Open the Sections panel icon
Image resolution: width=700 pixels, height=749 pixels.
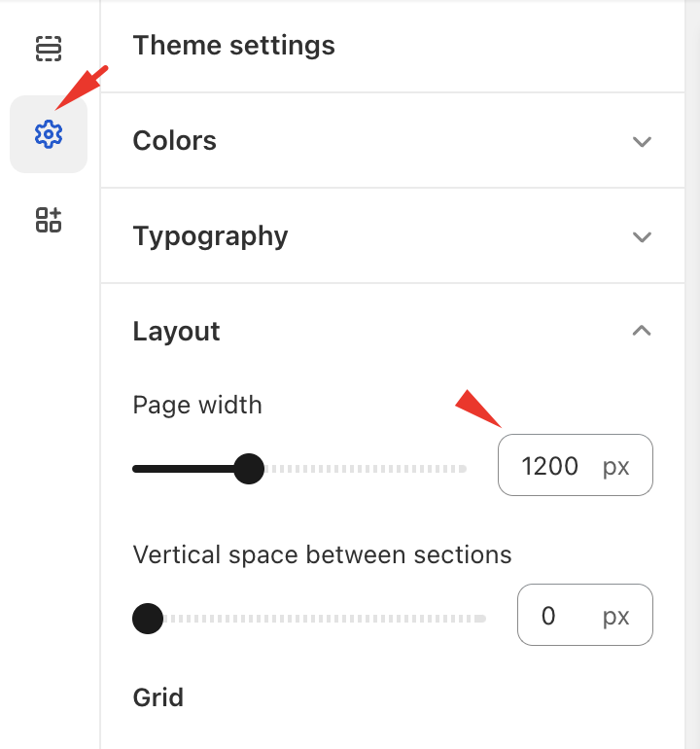pyautogui.click(x=49, y=49)
